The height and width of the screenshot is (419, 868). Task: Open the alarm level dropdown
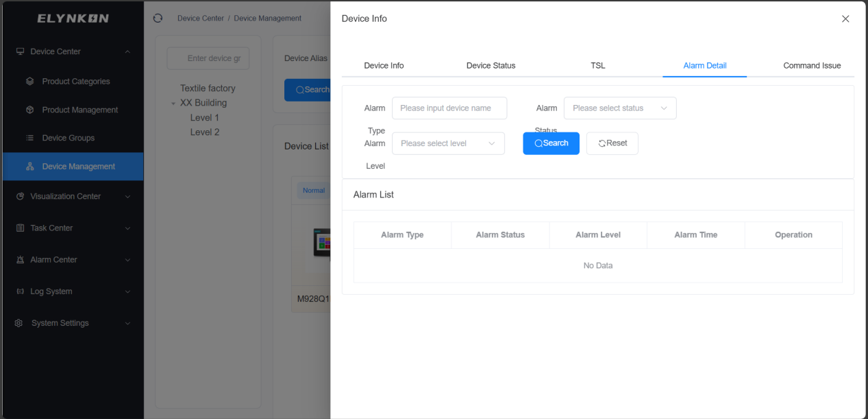tap(448, 143)
